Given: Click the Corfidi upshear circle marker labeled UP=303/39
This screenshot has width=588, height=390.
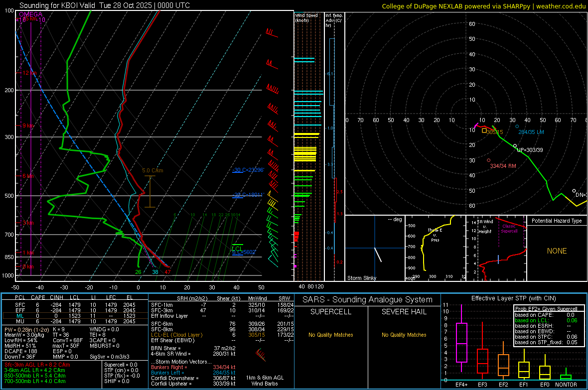Looking at the screenshot, I should [x=515, y=146].
